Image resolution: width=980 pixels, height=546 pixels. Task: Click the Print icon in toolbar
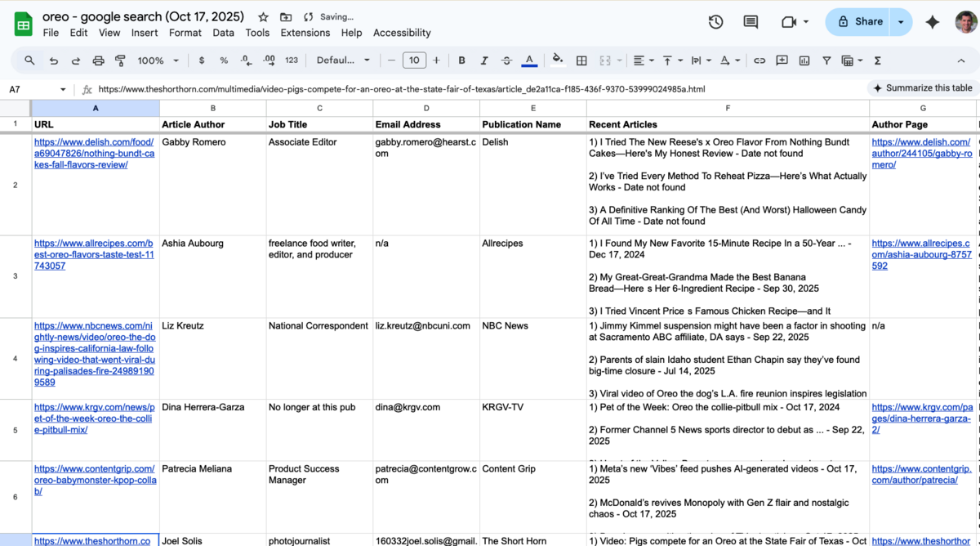click(x=98, y=60)
